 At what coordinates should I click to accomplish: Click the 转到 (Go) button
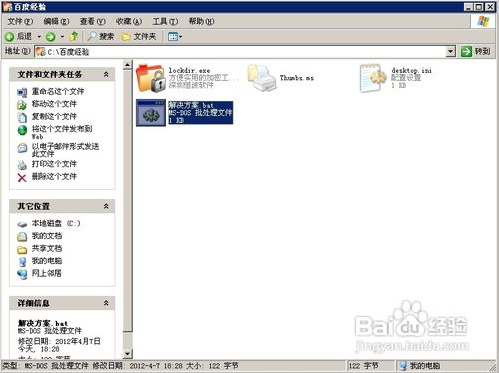(476, 51)
